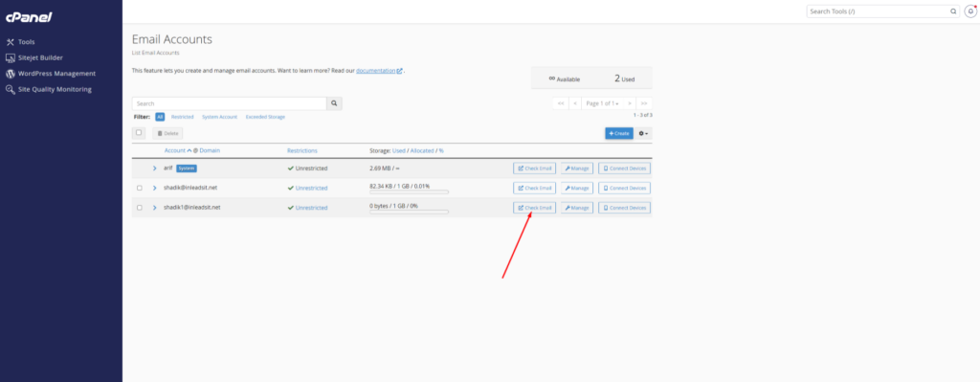The image size is (980, 382).
Task: Click the Email Accounts heading
Action: [x=172, y=39]
